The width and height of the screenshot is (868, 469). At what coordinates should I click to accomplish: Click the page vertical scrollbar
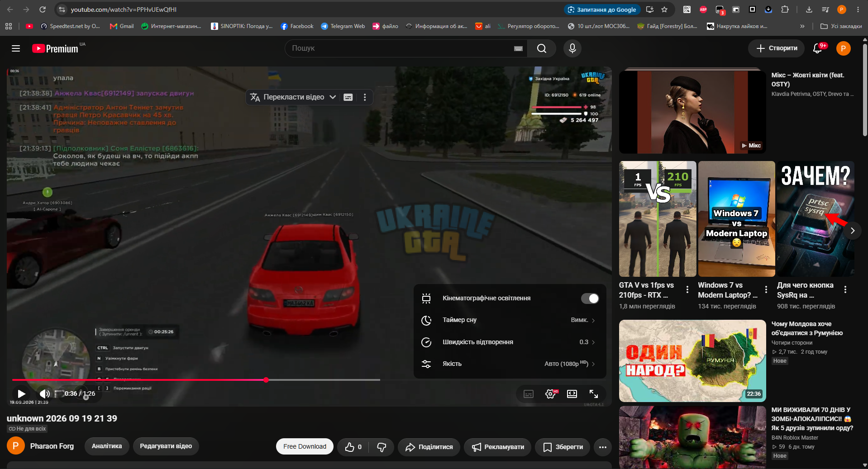865,90
